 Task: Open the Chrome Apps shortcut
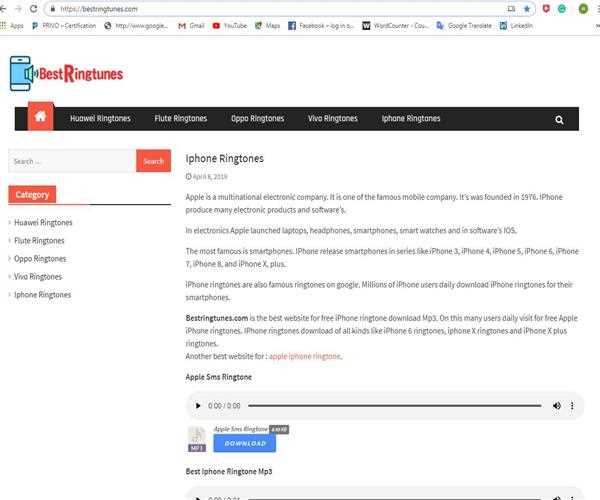tap(12, 25)
